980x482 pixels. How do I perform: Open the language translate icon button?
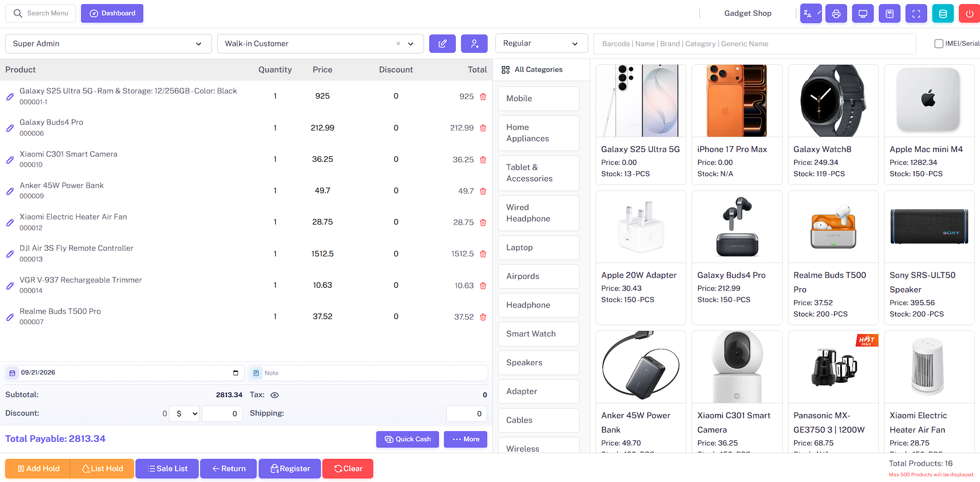811,14
